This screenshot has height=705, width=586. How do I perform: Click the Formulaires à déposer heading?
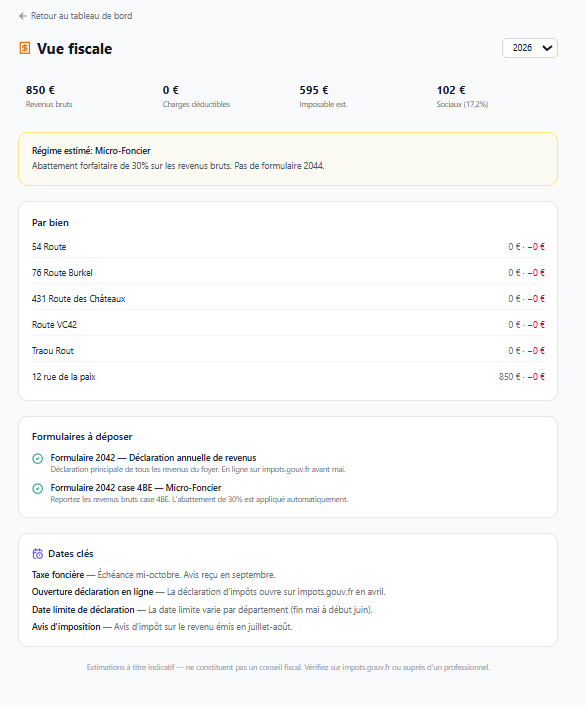[x=82, y=437]
